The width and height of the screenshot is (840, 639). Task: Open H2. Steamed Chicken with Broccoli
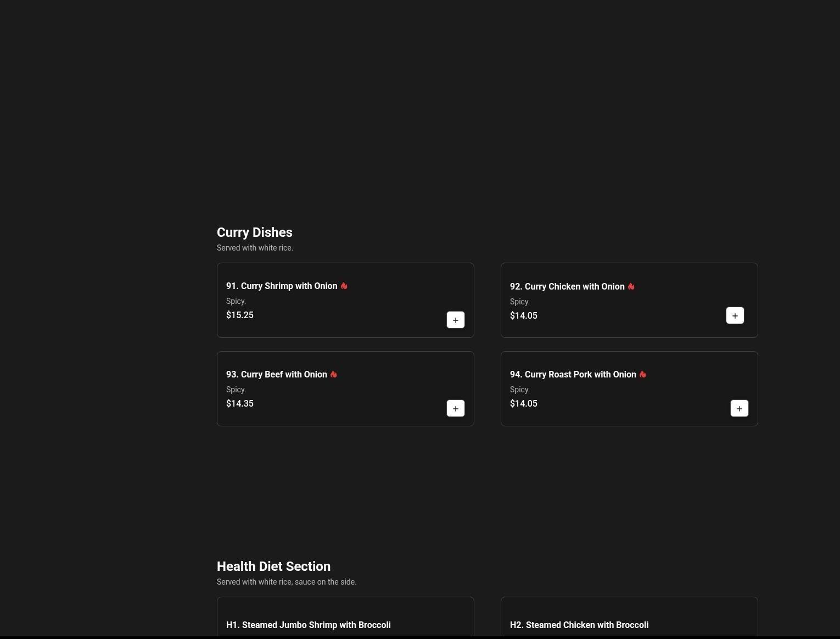(x=579, y=625)
